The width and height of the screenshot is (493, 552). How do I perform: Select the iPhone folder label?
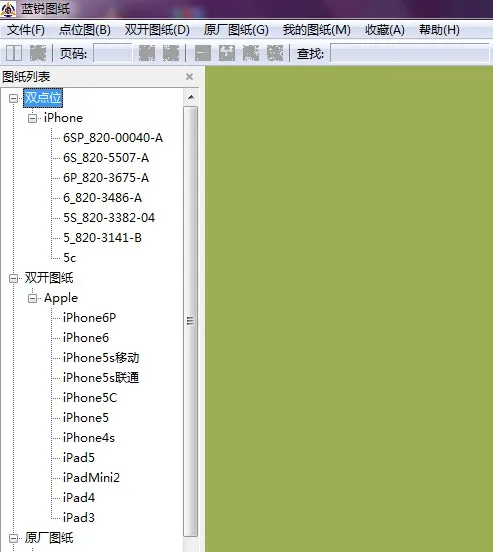pyautogui.click(x=63, y=118)
